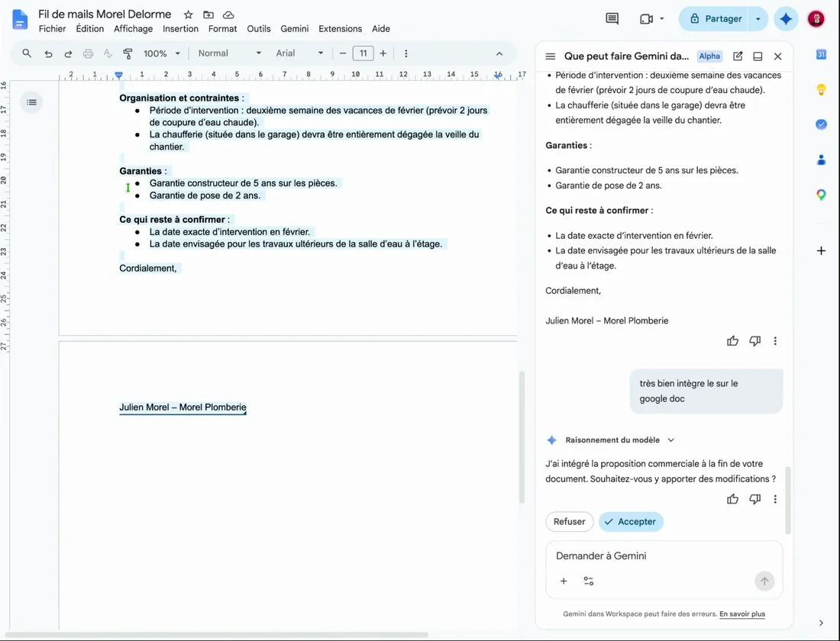Open the Normal paragraph style dropdown
Viewport: 840px width, 641px height.
pyautogui.click(x=229, y=53)
